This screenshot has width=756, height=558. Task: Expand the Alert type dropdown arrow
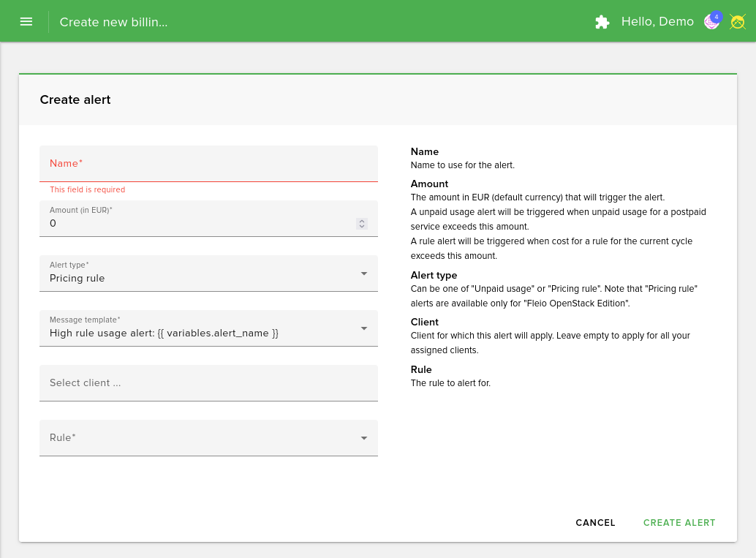coord(363,274)
